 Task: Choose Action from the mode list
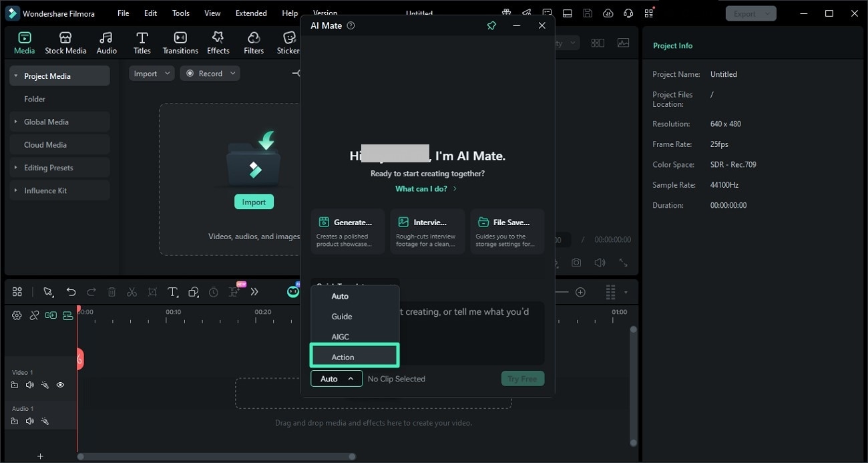coord(355,357)
